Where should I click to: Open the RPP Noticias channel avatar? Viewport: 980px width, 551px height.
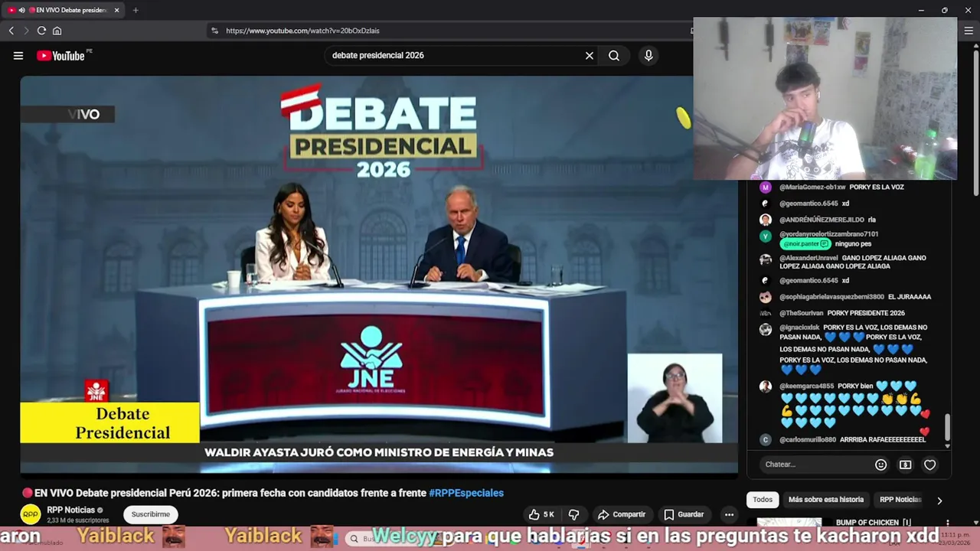(x=31, y=514)
